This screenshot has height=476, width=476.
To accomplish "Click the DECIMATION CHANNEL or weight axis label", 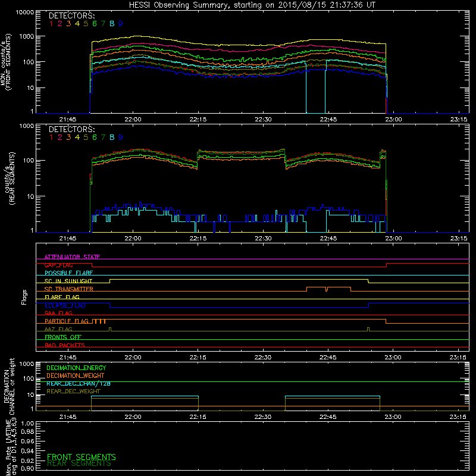I will coord(10,386).
